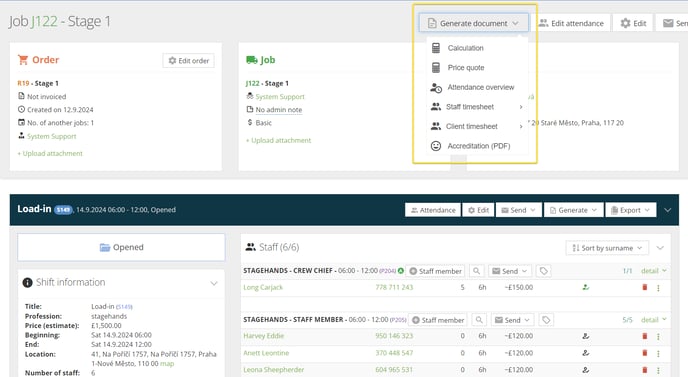This screenshot has width=688, height=377.
Task: Open the Export dropdown in Load-in bar
Action: [x=631, y=210]
